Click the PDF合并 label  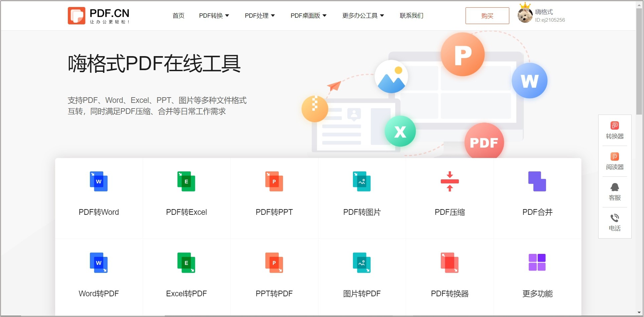point(537,212)
